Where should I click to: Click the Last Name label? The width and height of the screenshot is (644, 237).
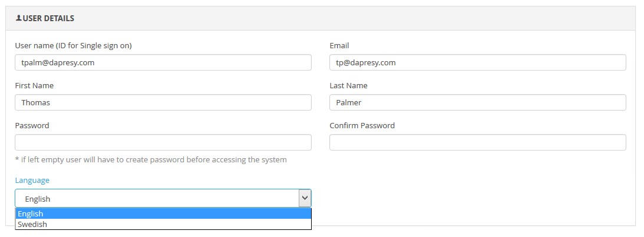[x=348, y=86]
